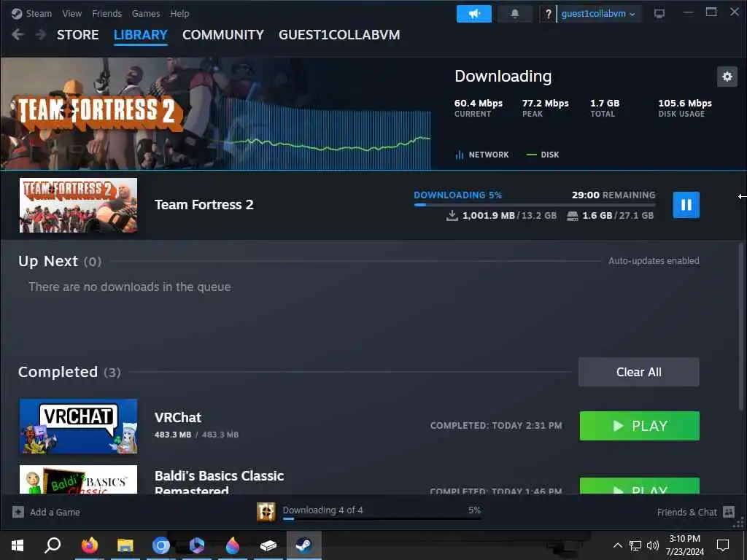Toggle the Disk graph legend
747x560 pixels.
tap(543, 155)
